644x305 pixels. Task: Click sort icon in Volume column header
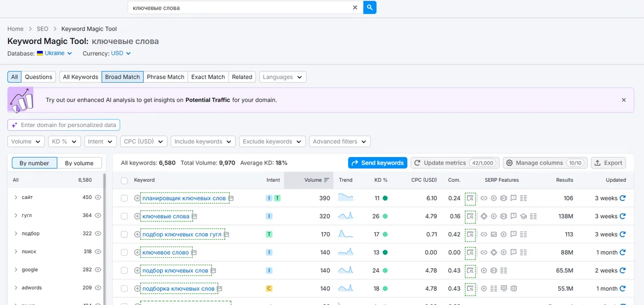(x=326, y=180)
